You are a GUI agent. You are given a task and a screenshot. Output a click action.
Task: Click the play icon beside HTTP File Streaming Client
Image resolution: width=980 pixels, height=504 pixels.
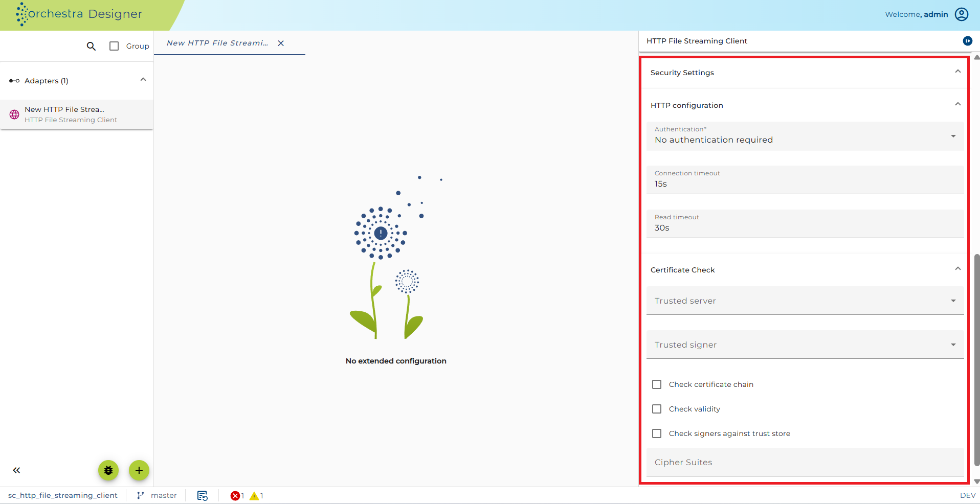tap(968, 41)
